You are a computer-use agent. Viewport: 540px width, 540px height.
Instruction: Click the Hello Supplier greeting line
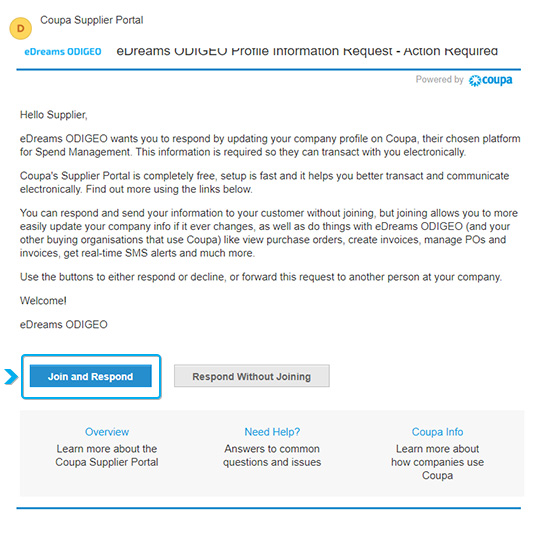[54, 115]
